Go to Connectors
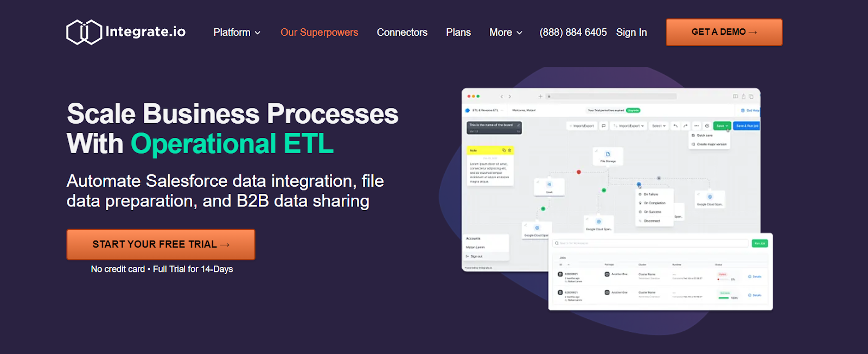Viewport: 868px width, 354px height. point(402,33)
